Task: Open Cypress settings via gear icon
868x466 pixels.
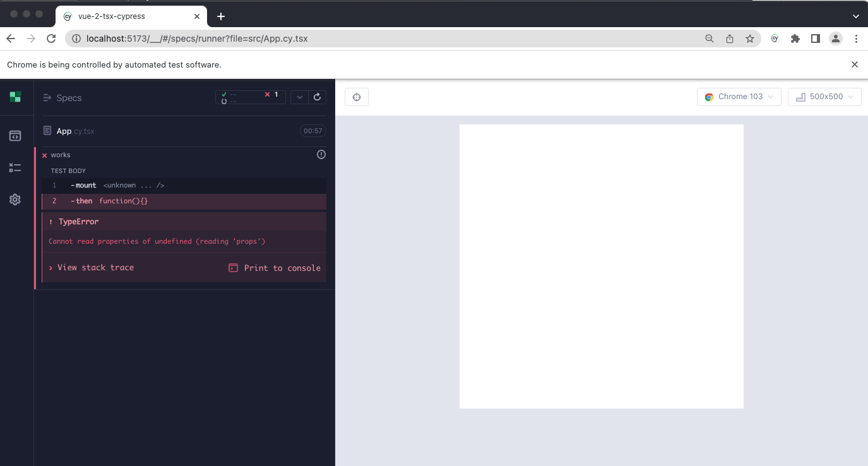Action: [15, 199]
